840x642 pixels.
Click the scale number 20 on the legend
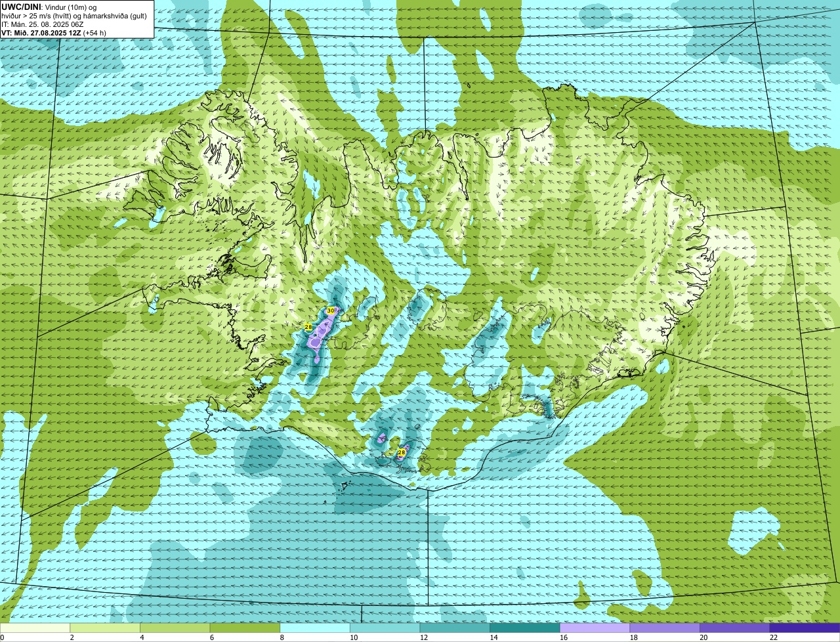pos(703,637)
